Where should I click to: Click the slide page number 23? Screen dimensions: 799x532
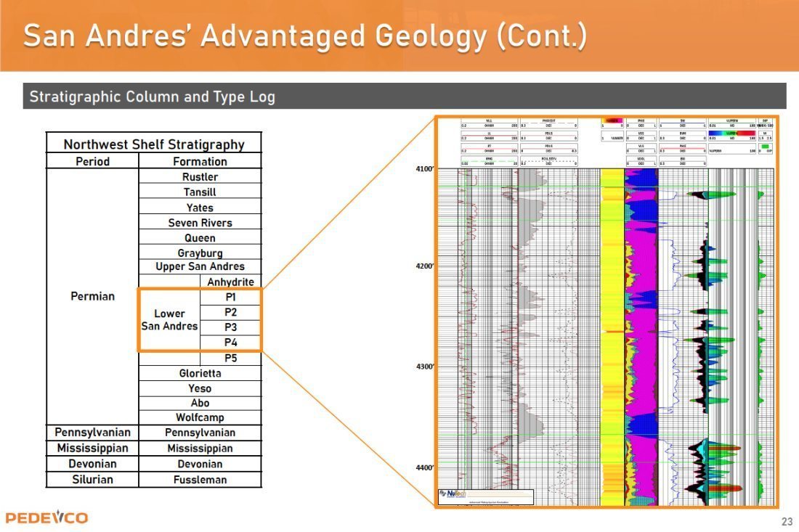(x=787, y=522)
